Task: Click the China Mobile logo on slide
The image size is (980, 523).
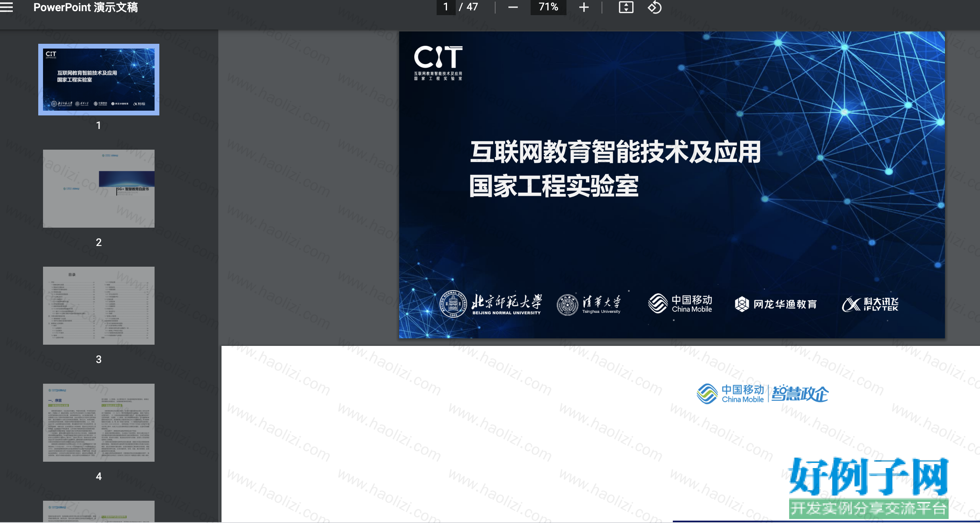Action: [x=680, y=304]
